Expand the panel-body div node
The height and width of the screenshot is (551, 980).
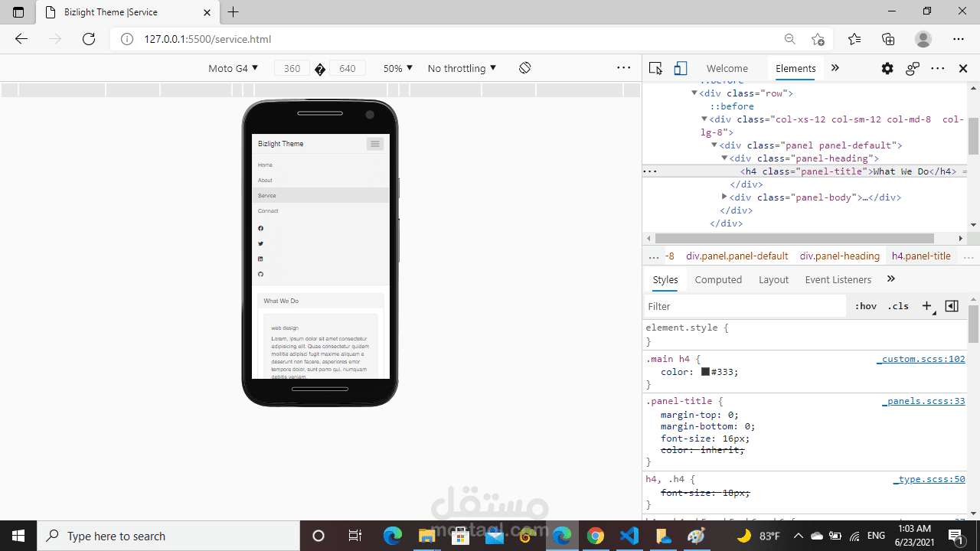(x=724, y=197)
